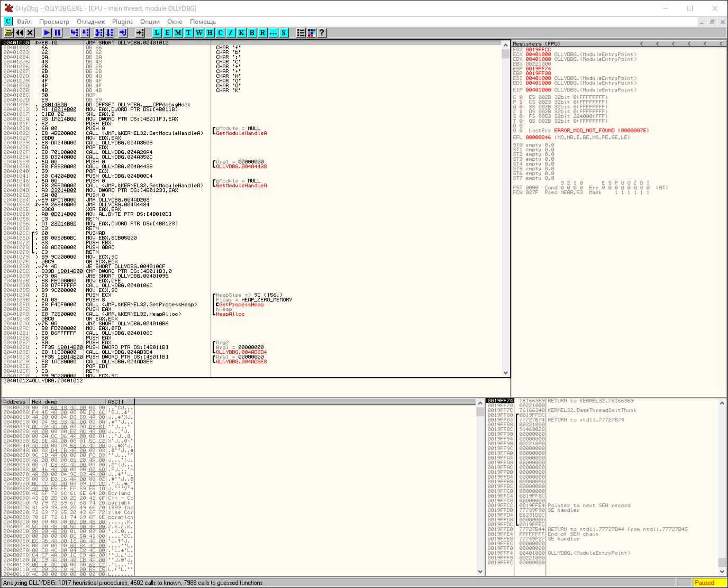Screen dimensions: 728x588
Task: Select the ESP register value 0019FF74
Action: pyautogui.click(x=538, y=69)
